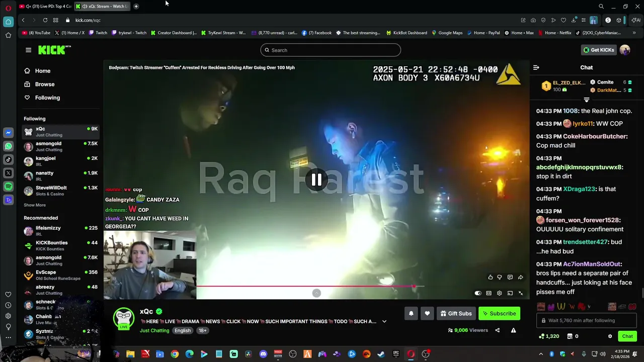Toggle the autoplay switch in player controls
Screen dimensions: 644x362
[478, 293]
